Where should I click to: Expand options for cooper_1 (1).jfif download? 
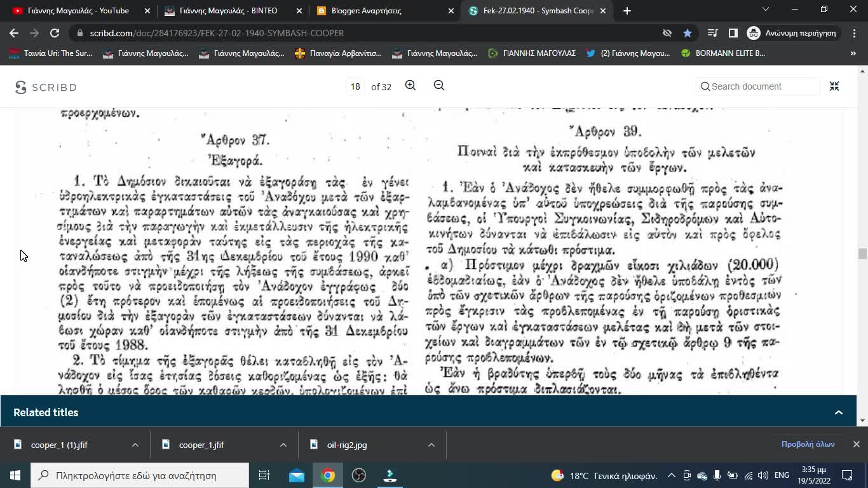click(x=135, y=445)
